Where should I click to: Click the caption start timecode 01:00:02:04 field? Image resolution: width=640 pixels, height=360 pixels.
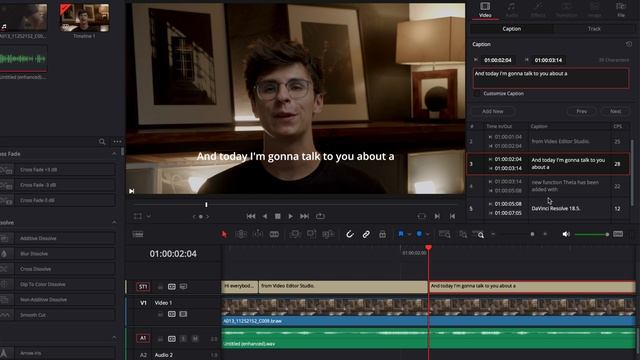point(498,60)
